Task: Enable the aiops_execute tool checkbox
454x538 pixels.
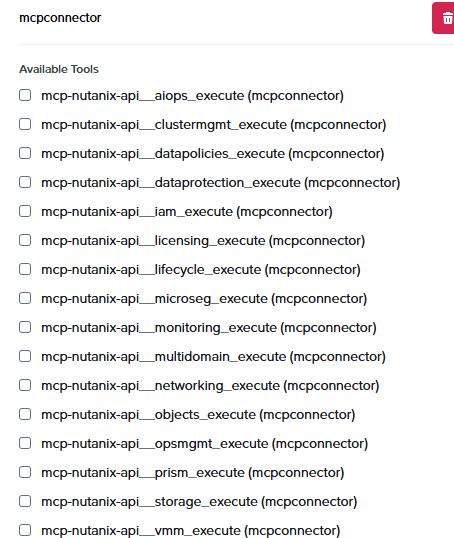Action: click(x=25, y=95)
